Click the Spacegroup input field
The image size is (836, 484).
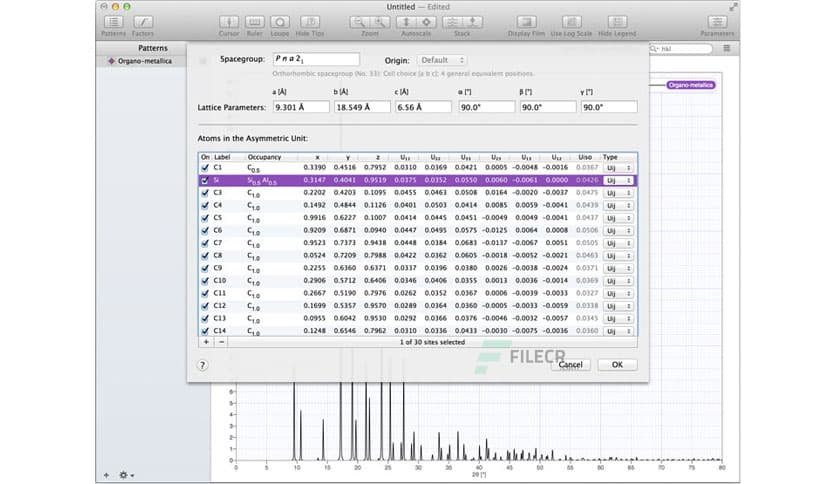coord(315,61)
